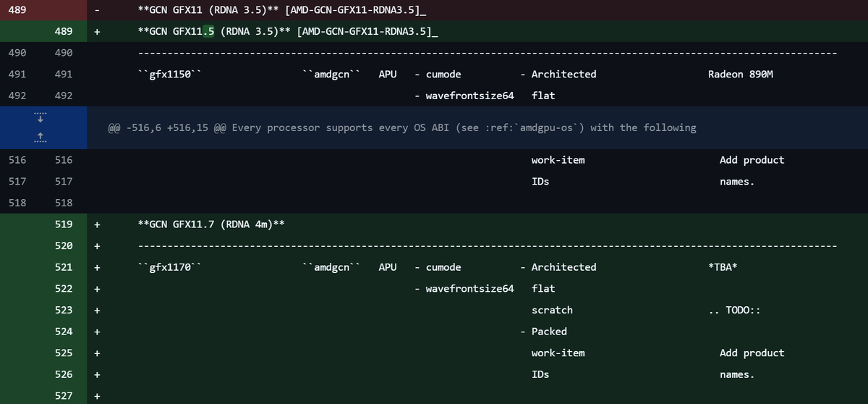Click added line number 519
This screenshot has width=868, height=404.
[64, 224]
